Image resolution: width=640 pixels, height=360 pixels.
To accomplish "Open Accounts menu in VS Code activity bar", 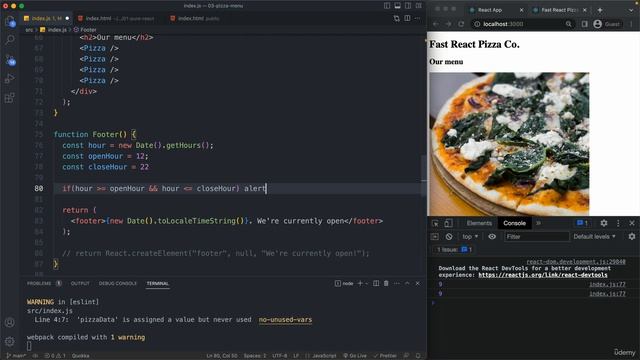I will point(10,322).
